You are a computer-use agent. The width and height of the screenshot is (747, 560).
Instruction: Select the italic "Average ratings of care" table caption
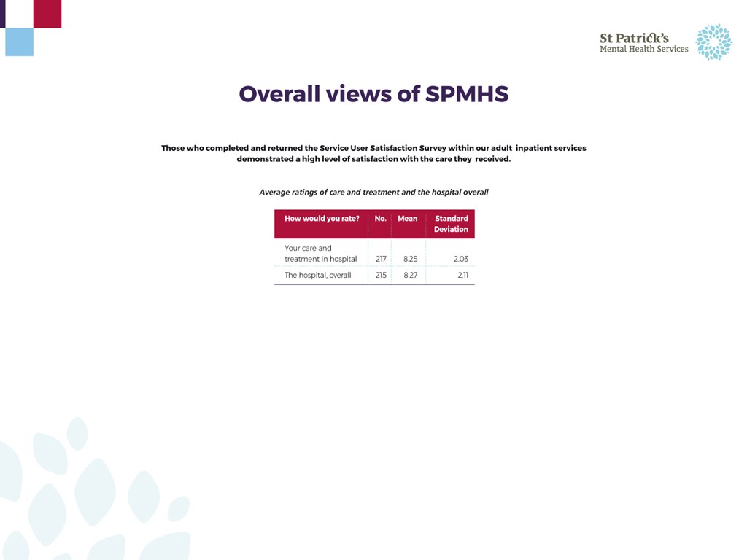pos(373,192)
